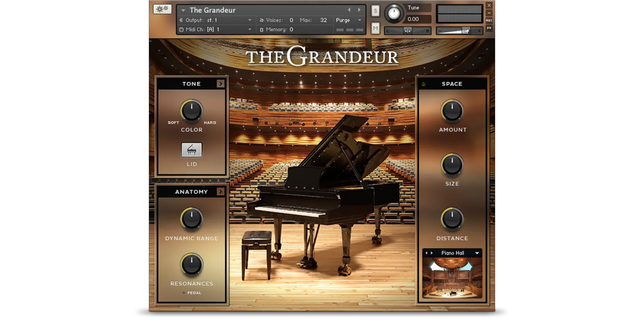644x332 pixels.
Task: Solo the instrument with S button
Action: tap(375, 11)
